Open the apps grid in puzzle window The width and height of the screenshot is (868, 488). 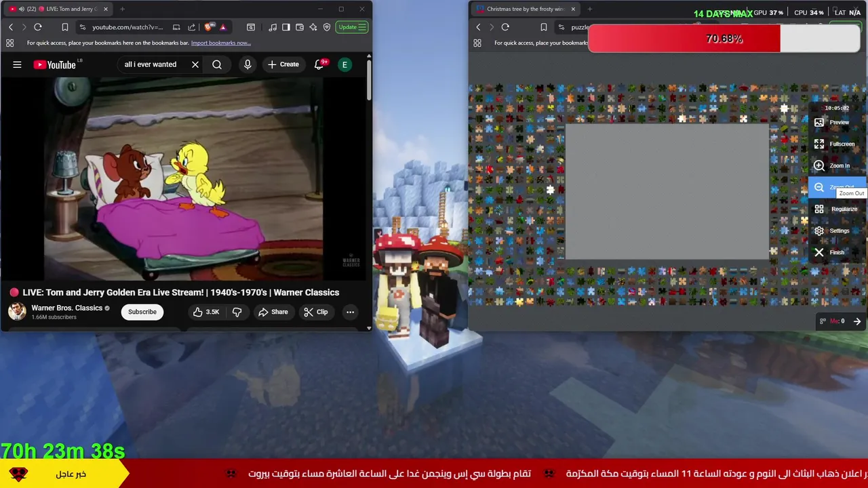[477, 43]
